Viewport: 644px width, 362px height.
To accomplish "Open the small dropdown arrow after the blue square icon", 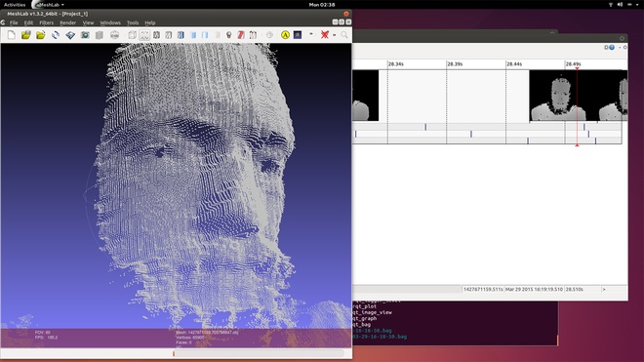I will [311, 34].
